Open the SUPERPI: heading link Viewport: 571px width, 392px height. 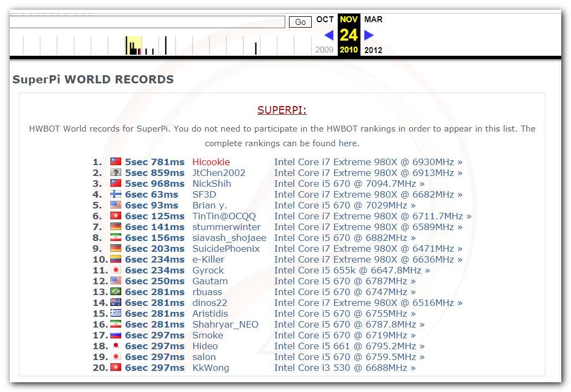pos(282,110)
